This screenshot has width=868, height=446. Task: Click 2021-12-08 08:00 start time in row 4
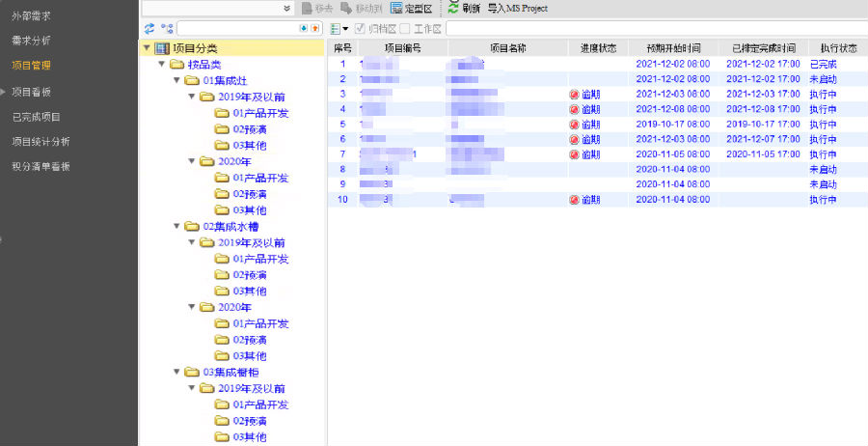(x=672, y=109)
